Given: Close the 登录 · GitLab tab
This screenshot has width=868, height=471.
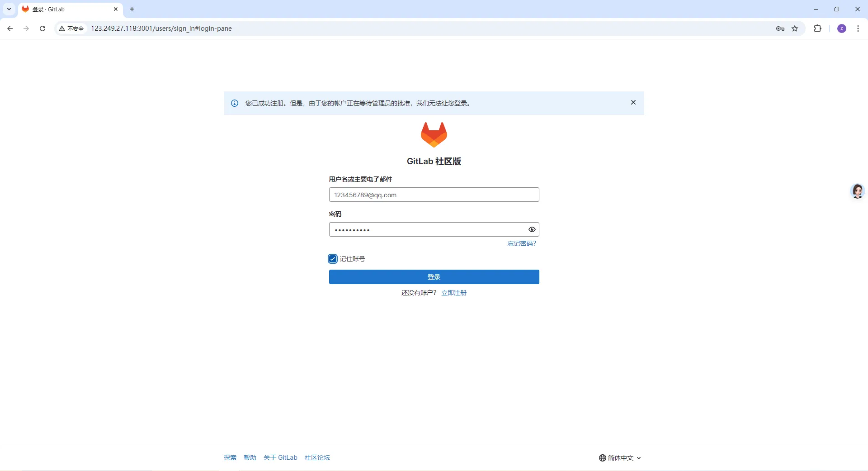Looking at the screenshot, I should point(116,9).
